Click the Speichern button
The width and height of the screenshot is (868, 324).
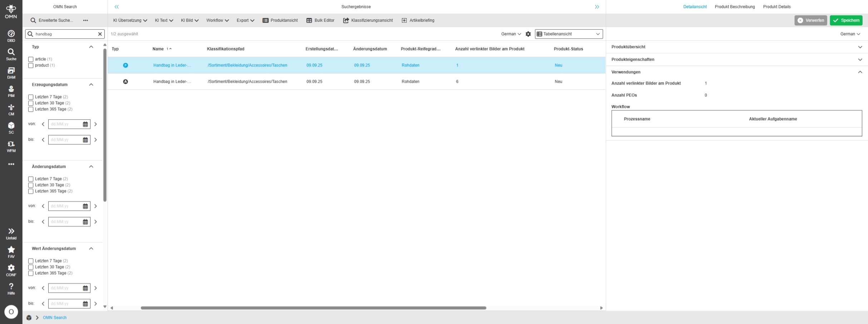pos(846,20)
